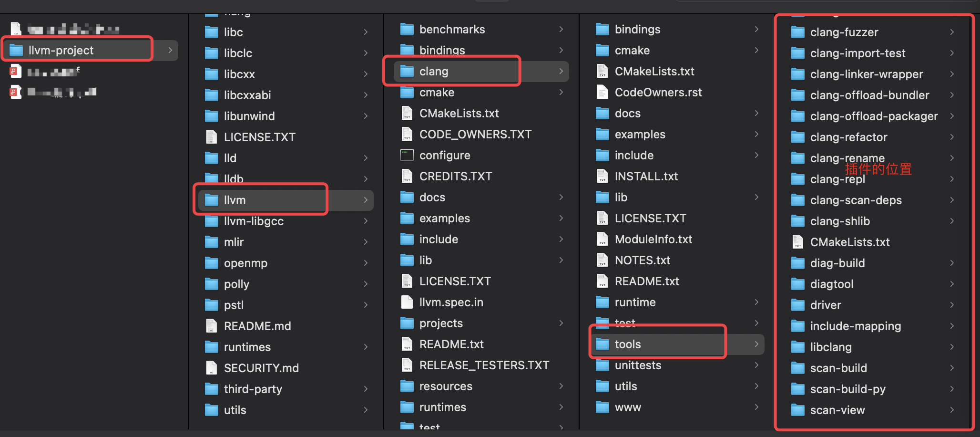Expand the clang folder chevron

point(561,71)
